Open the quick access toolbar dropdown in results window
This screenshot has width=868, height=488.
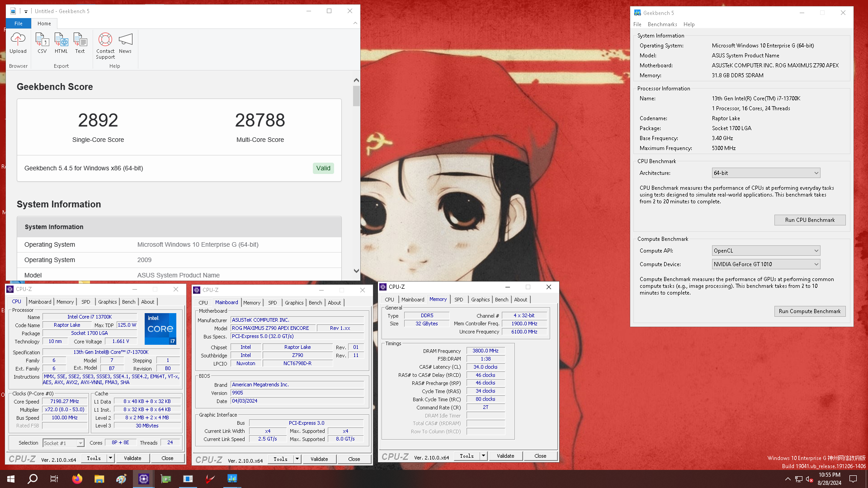[x=26, y=11]
